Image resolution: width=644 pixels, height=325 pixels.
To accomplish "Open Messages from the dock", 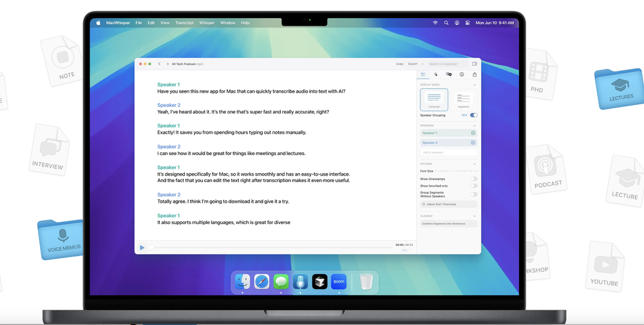I will [x=281, y=281].
